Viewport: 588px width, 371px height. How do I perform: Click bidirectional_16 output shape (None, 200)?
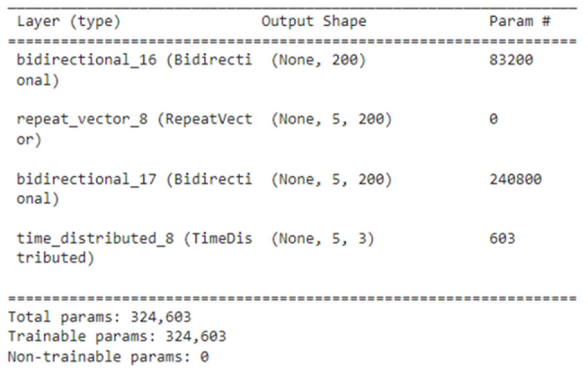pyautogui.click(x=318, y=60)
